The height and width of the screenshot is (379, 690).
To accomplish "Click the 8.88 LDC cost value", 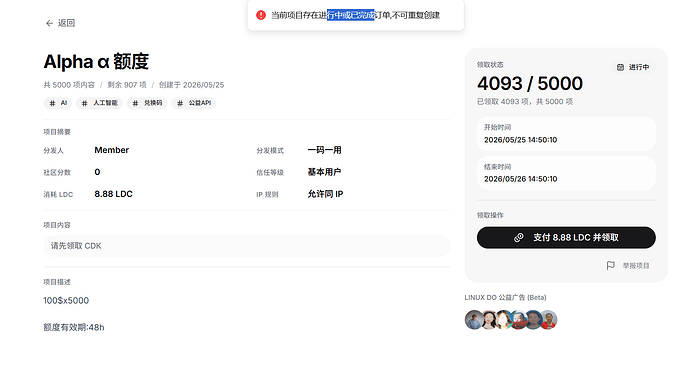I will pyautogui.click(x=114, y=194).
